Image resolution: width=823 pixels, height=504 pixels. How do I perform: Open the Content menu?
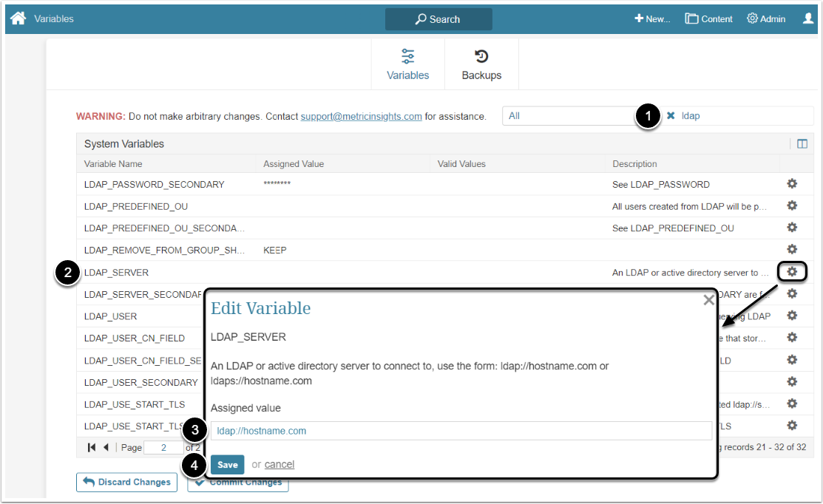(x=708, y=19)
